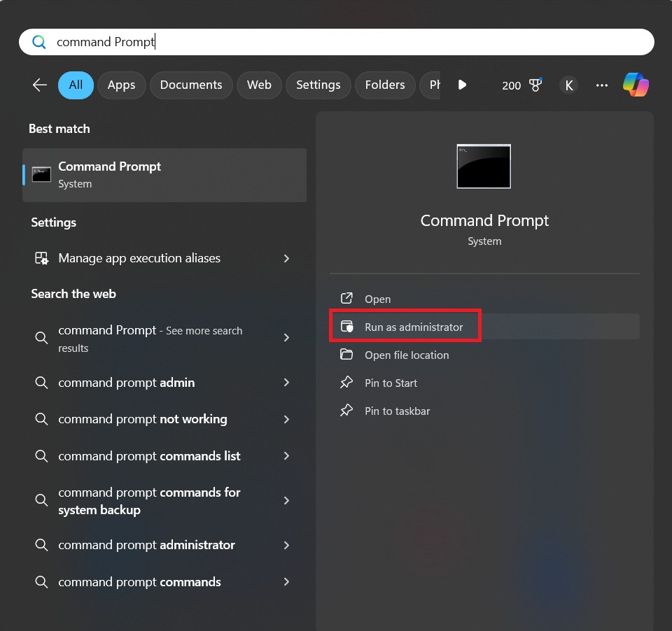The height and width of the screenshot is (631, 672).
Task: Click the large Command Prompt preview thumbnail
Action: click(x=484, y=166)
